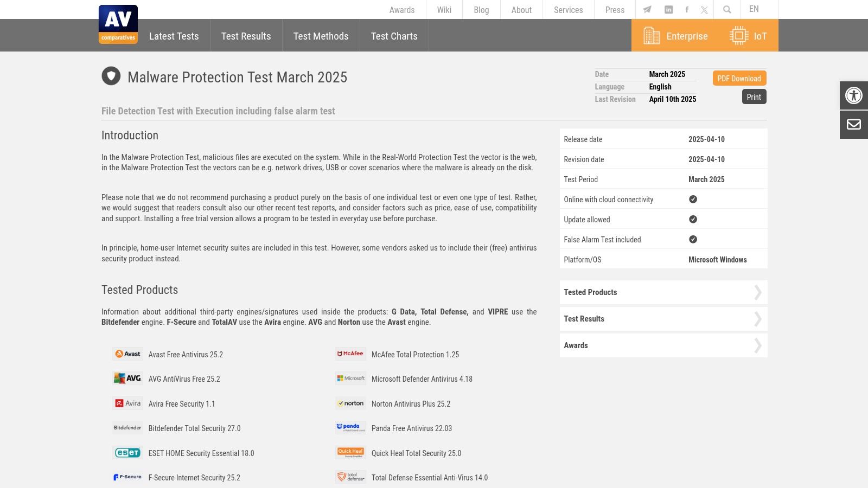868x488 pixels.
Task: Select Panda Free Antivirus 22.03
Action: (x=412, y=428)
